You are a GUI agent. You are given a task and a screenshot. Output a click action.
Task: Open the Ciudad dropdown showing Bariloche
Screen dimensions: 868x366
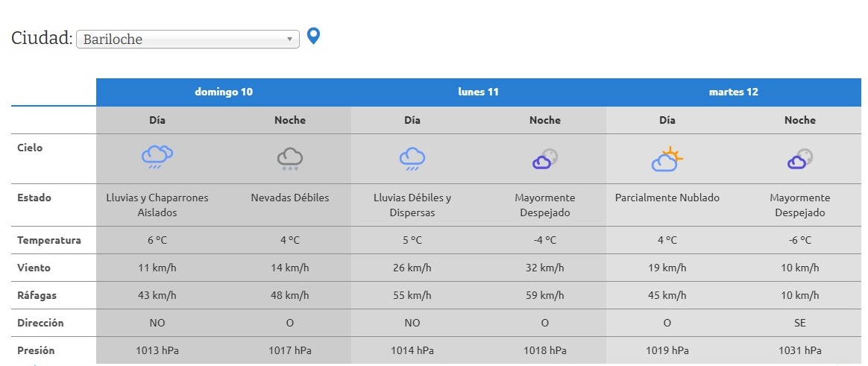point(186,40)
